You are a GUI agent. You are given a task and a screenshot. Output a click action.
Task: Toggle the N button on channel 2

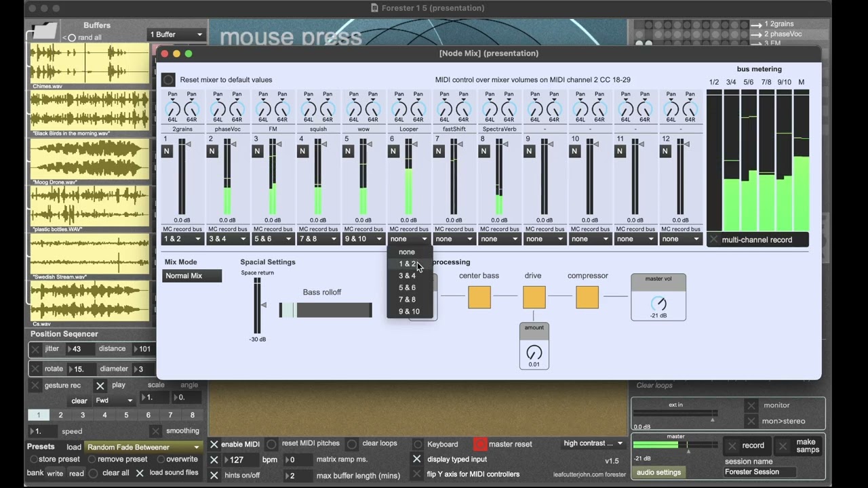coord(212,151)
